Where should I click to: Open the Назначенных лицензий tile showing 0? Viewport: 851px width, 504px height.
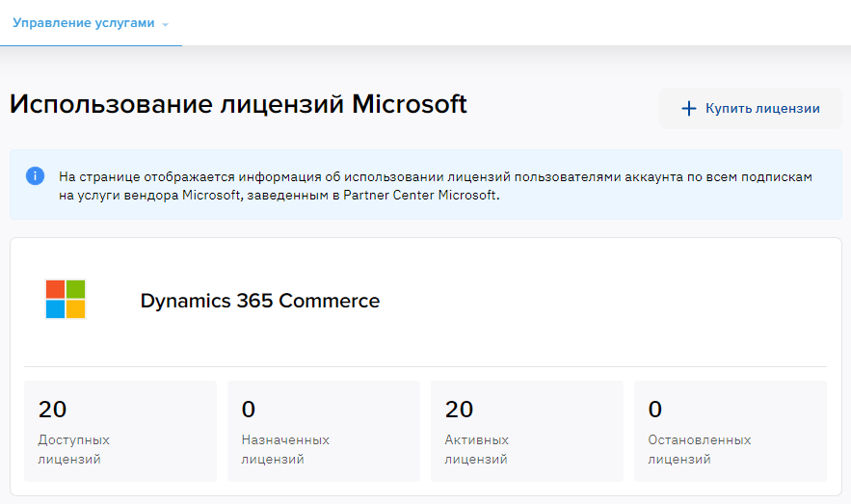324,432
